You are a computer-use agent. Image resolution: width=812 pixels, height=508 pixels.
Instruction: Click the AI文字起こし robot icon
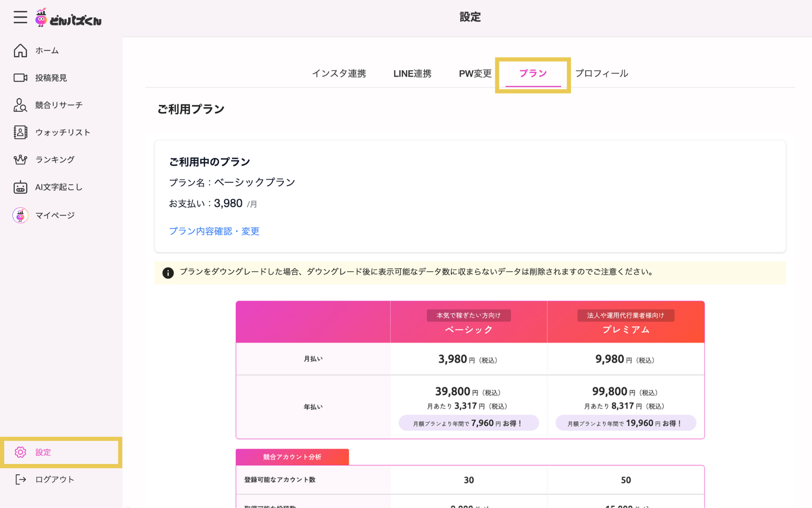20,187
